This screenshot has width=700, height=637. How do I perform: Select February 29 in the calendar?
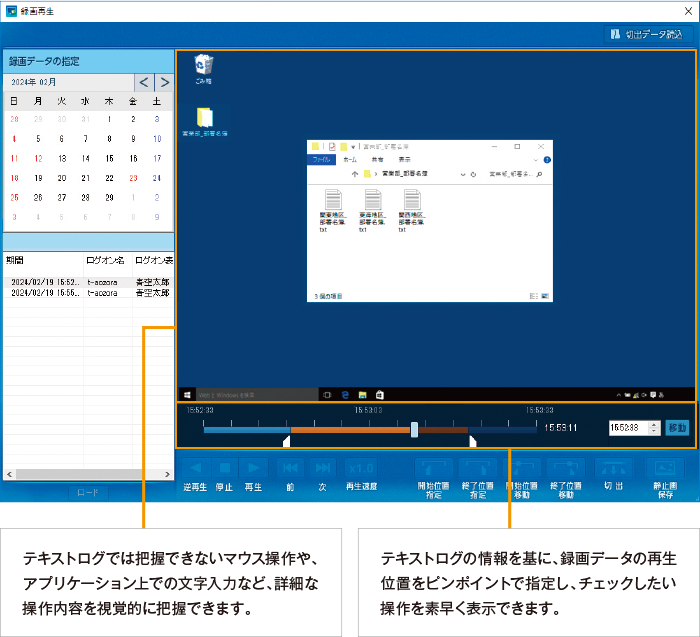[x=109, y=197]
